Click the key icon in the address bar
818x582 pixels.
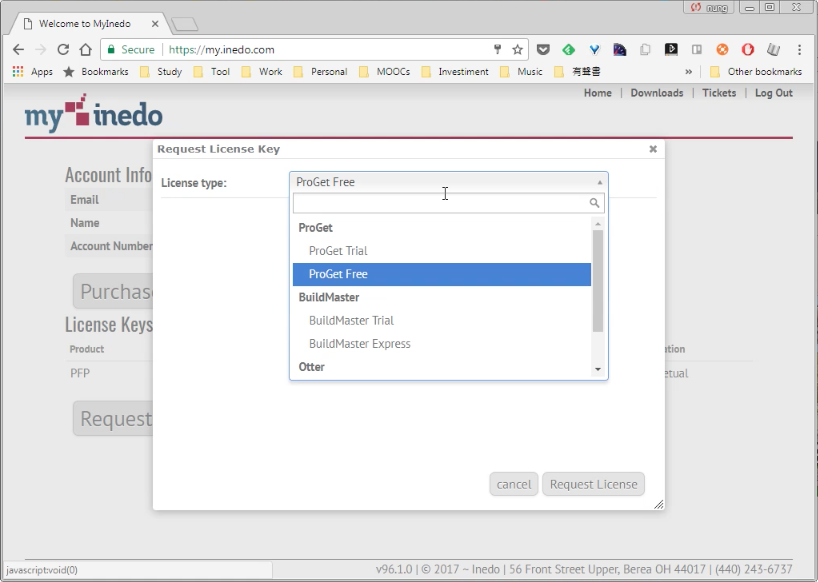click(x=497, y=50)
